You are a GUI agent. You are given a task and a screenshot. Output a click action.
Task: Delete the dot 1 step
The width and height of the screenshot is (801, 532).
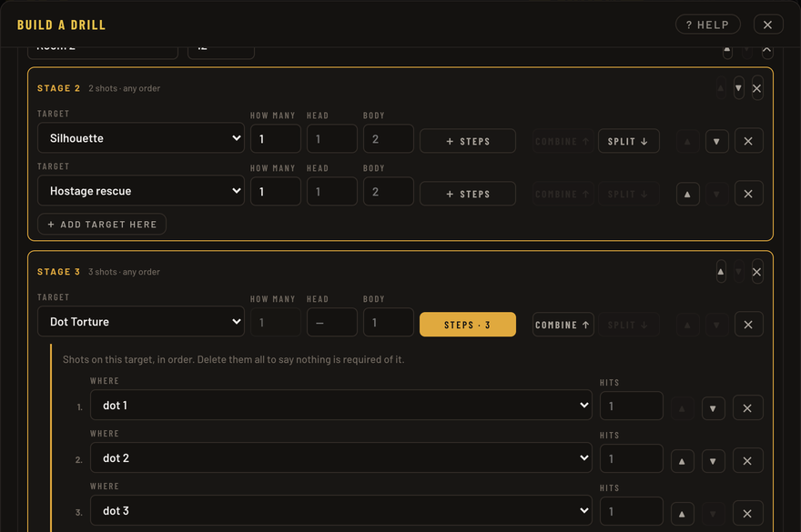748,408
